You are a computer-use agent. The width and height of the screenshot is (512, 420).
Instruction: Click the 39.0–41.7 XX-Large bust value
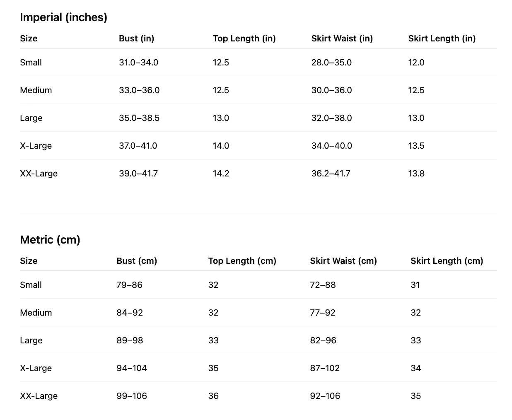pyautogui.click(x=138, y=174)
